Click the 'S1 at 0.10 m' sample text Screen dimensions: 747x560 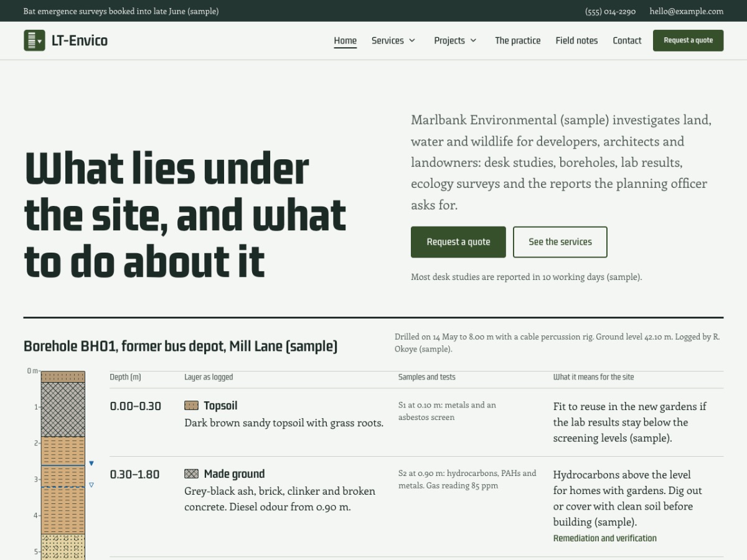pos(447,411)
